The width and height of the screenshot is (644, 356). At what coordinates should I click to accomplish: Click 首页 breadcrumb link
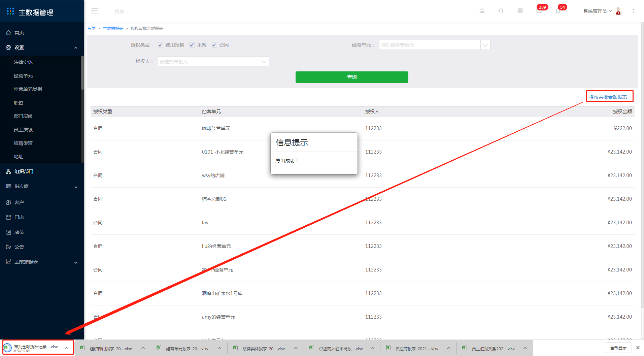click(x=91, y=29)
